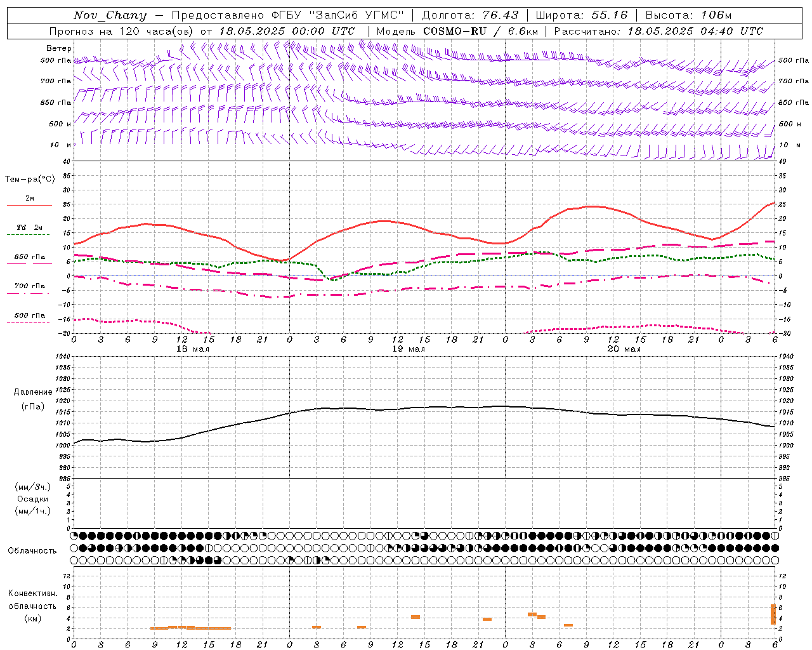Click '500 гПа' label in temperature legend
Image resolution: width=812 pixels, height=650 pixels.
pyautogui.click(x=30, y=315)
